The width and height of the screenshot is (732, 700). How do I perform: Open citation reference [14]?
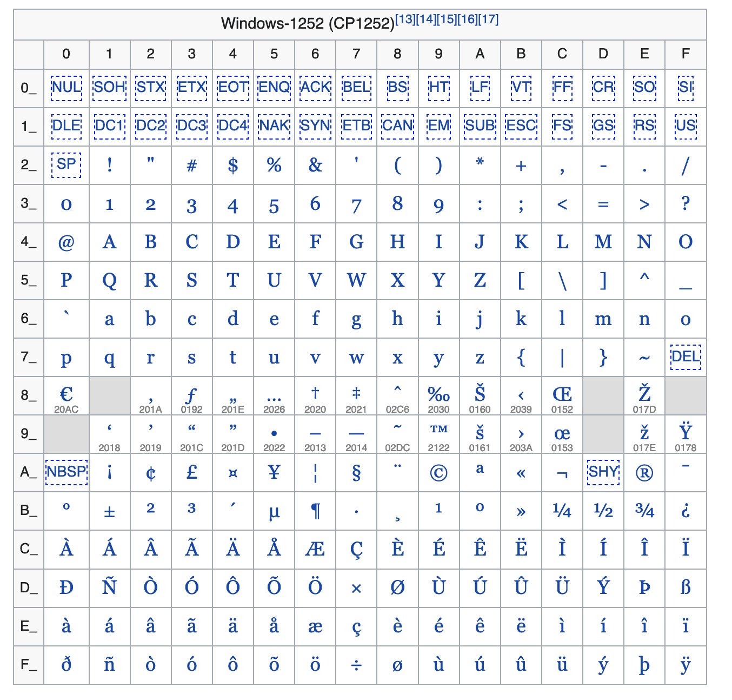pos(426,19)
